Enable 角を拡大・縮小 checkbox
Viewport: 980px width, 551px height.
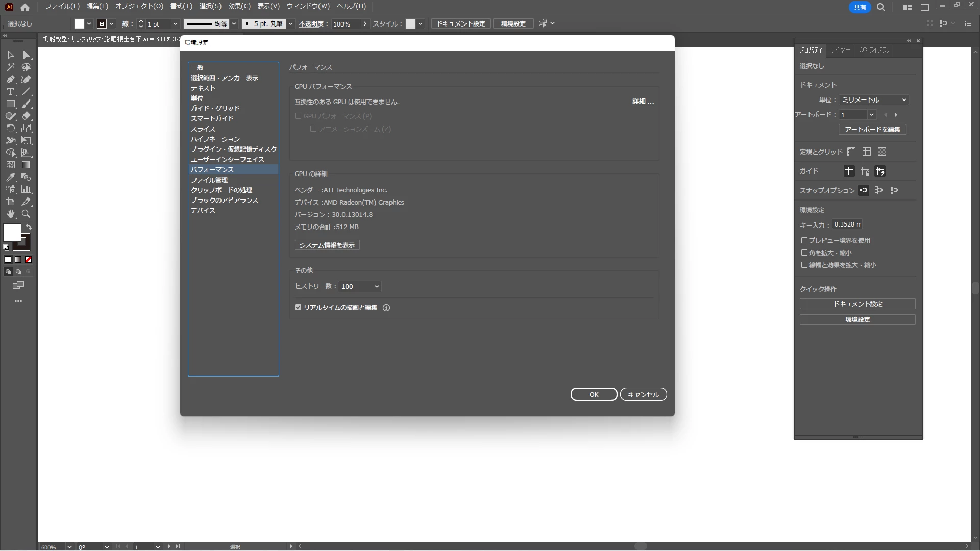click(x=804, y=253)
